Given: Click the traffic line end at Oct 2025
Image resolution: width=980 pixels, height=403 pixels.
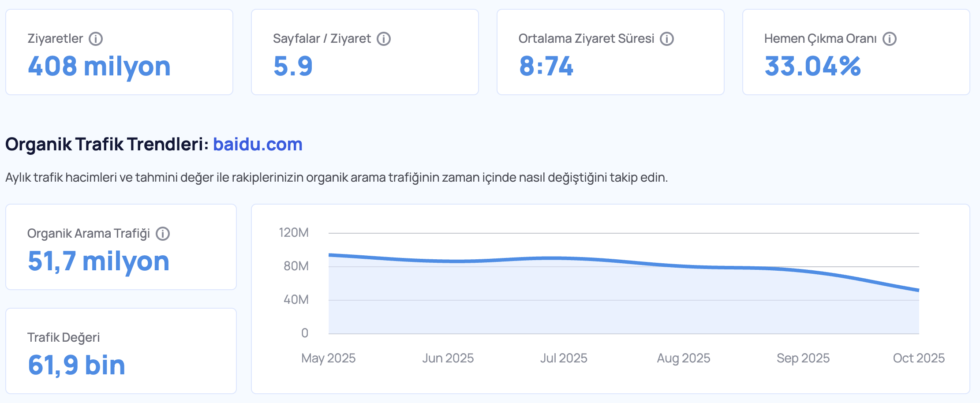Looking at the screenshot, I should (x=918, y=290).
